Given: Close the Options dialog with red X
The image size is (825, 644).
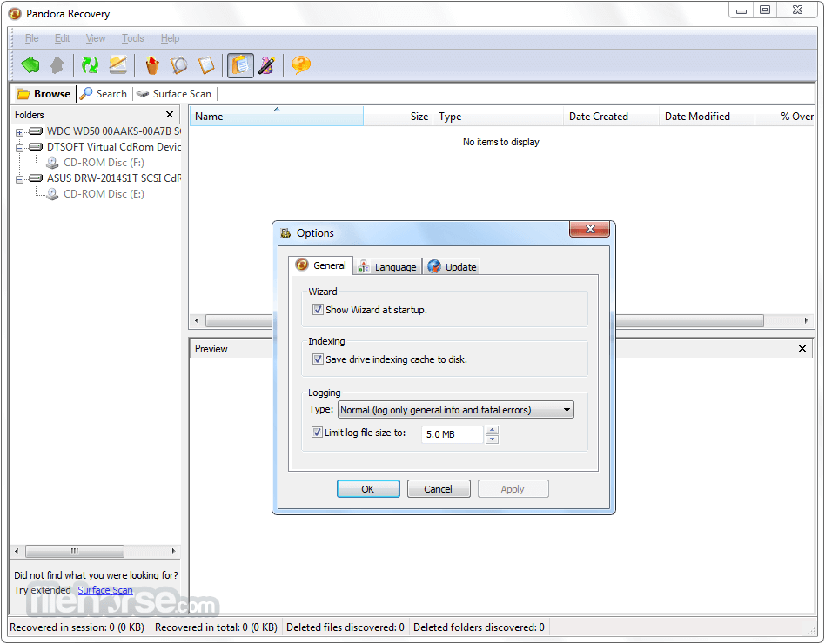Looking at the screenshot, I should click(x=589, y=229).
